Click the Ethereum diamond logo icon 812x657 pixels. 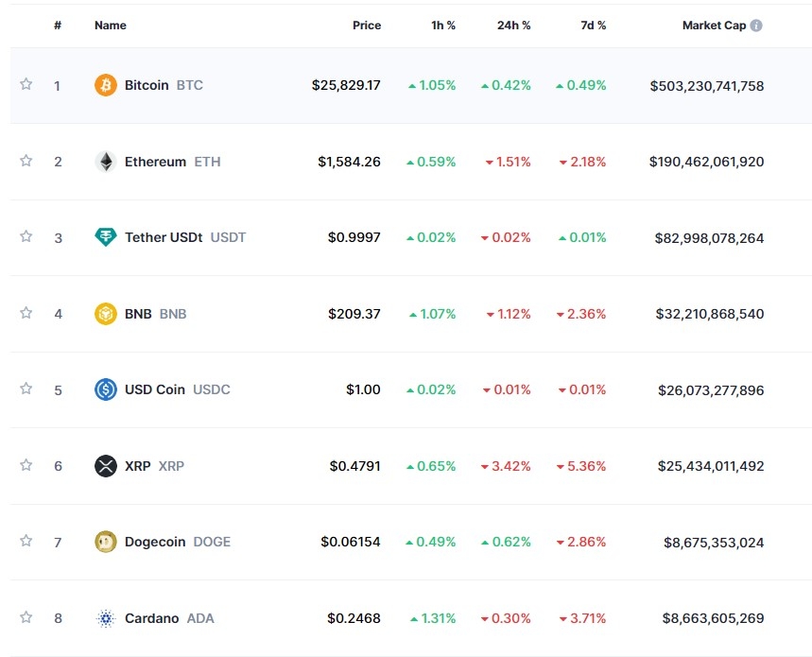(x=106, y=162)
